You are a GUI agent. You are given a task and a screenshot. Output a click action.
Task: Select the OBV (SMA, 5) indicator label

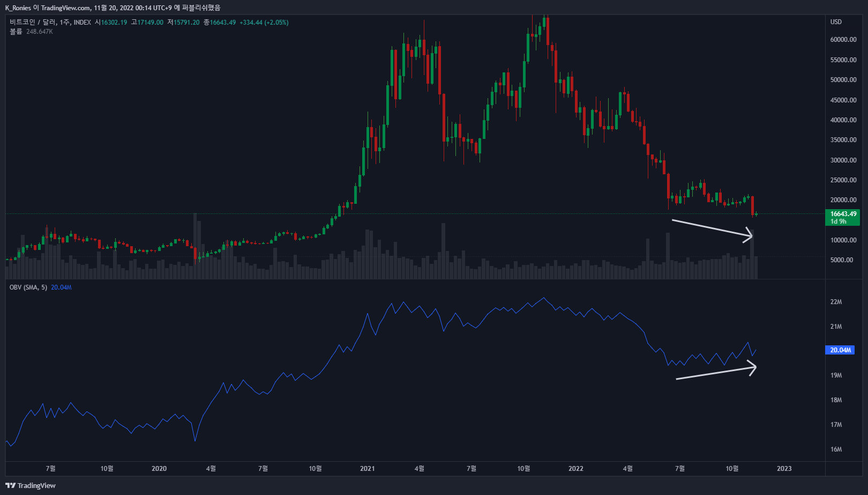point(28,287)
